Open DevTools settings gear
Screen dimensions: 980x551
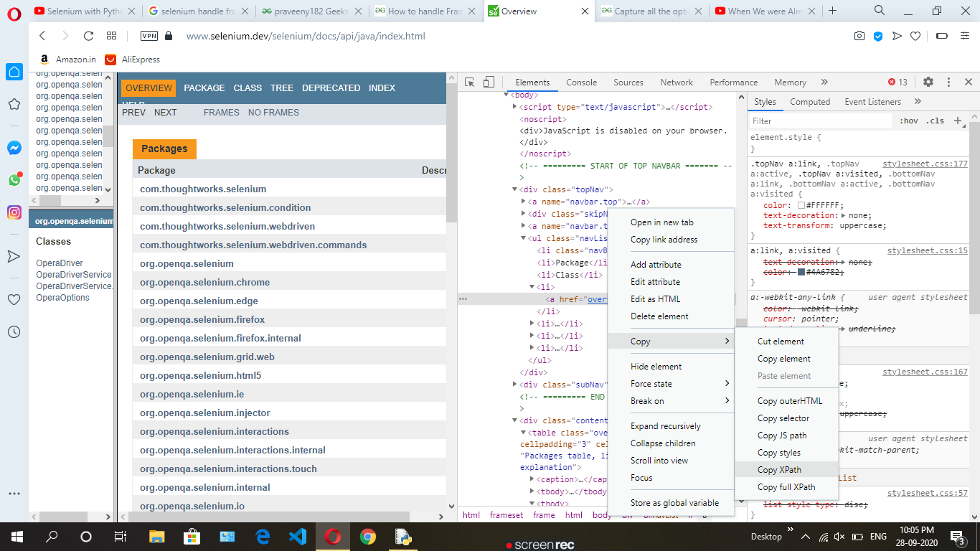[928, 83]
